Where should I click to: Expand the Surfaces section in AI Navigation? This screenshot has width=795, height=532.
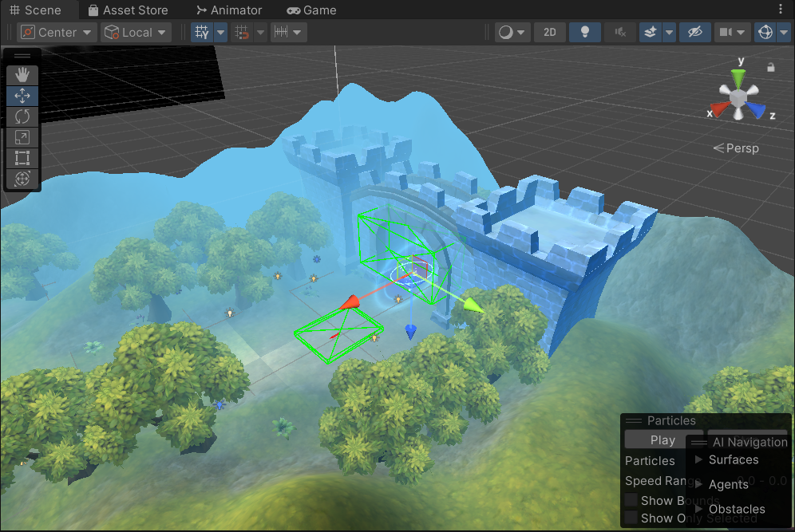click(699, 459)
